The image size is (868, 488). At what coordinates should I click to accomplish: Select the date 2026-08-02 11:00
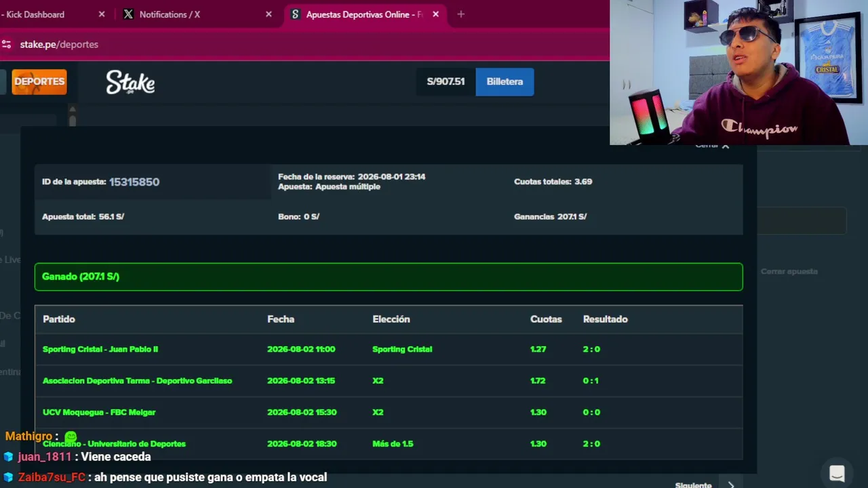(x=301, y=349)
